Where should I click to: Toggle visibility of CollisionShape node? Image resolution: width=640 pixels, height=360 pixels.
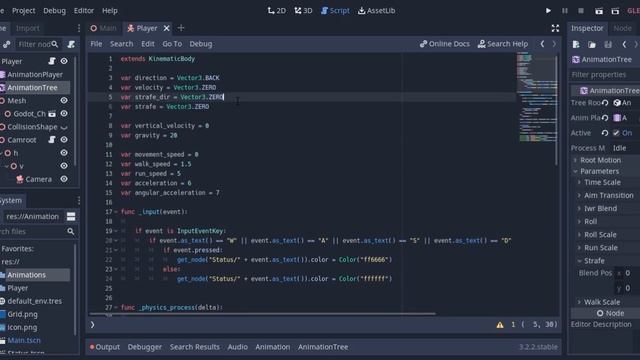[64, 127]
